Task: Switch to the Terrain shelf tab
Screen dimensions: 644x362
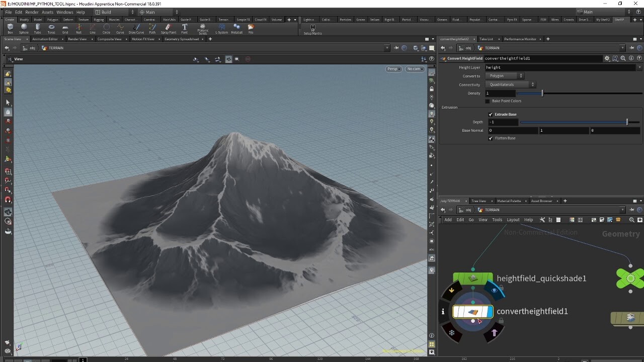Action: tap(224, 19)
